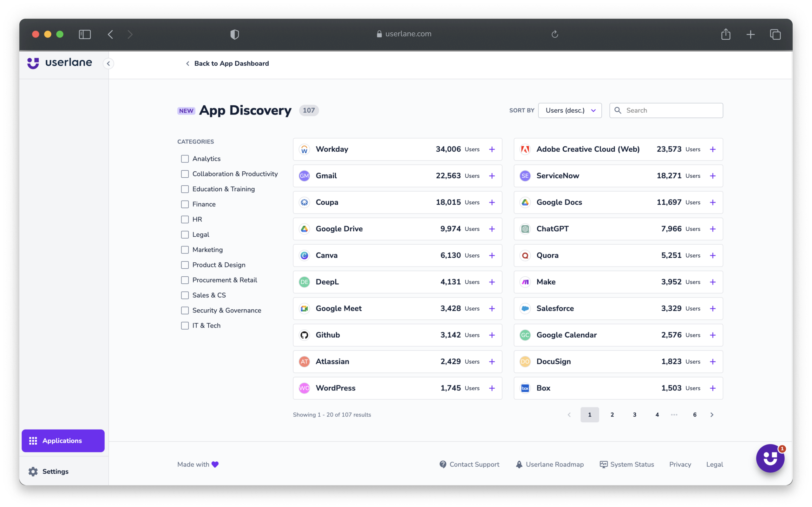This screenshot has width=812, height=507.
Task: Tick the Finance checkbox
Action: 185,204
